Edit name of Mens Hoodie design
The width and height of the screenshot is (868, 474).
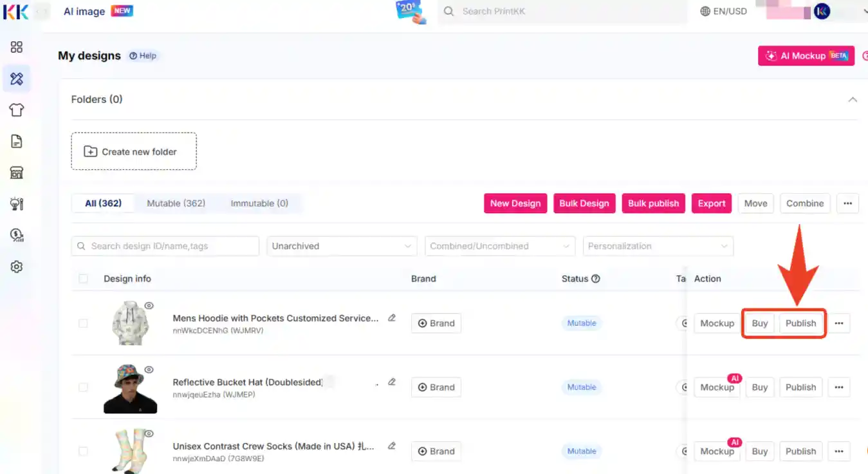click(x=392, y=318)
